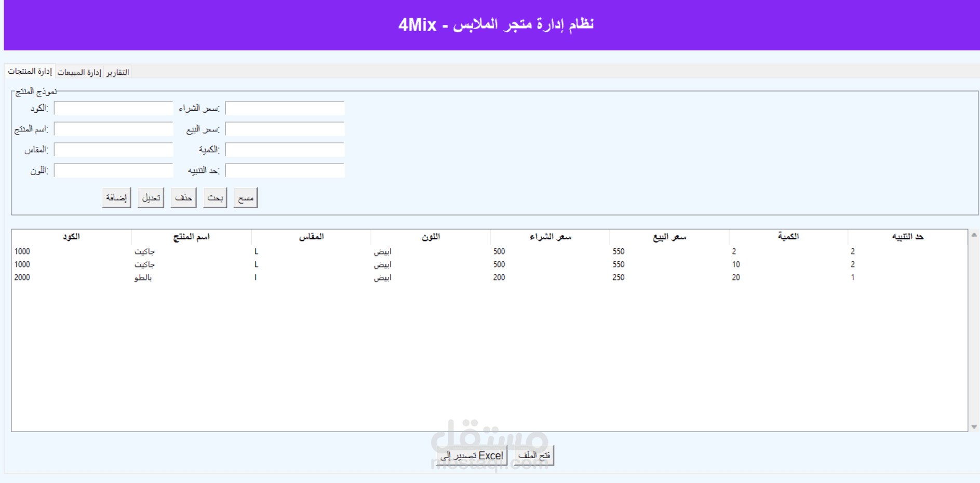Click the المقاس input field
The height and width of the screenshot is (483, 980).
113,150
